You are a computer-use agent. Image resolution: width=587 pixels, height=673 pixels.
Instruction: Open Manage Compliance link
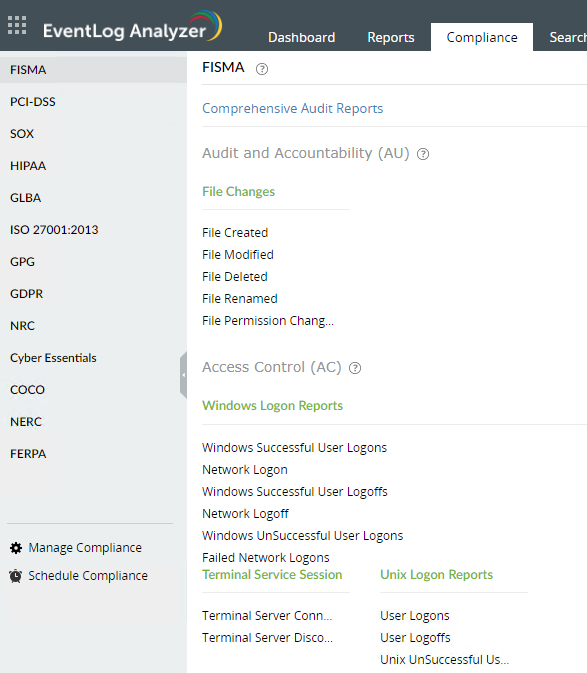click(85, 548)
